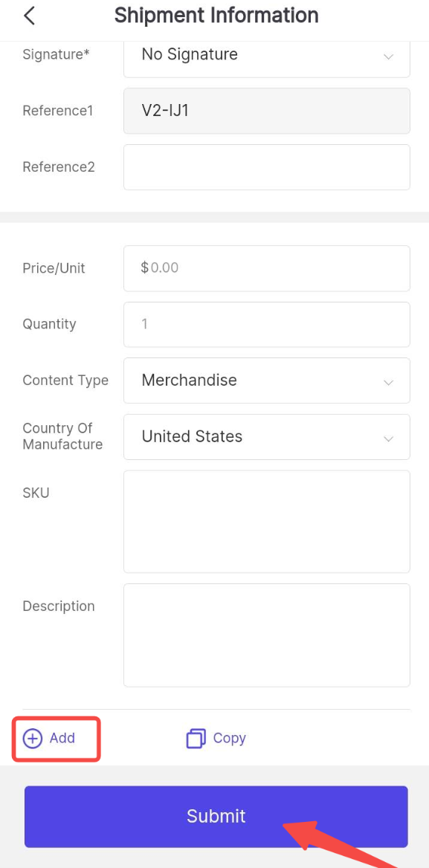Viewport: 429px width, 868px height.
Task: Select the Reference1 field containing V2-IJ1
Action: 267,111
